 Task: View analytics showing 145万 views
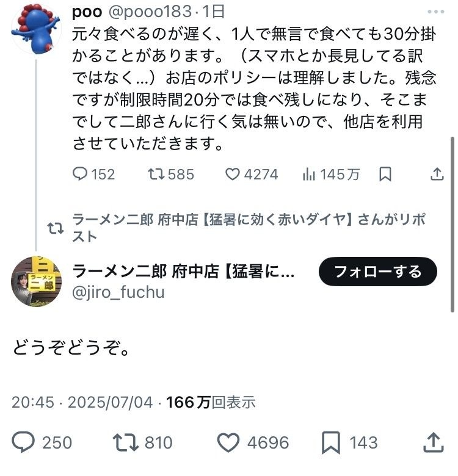(x=309, y=175)
